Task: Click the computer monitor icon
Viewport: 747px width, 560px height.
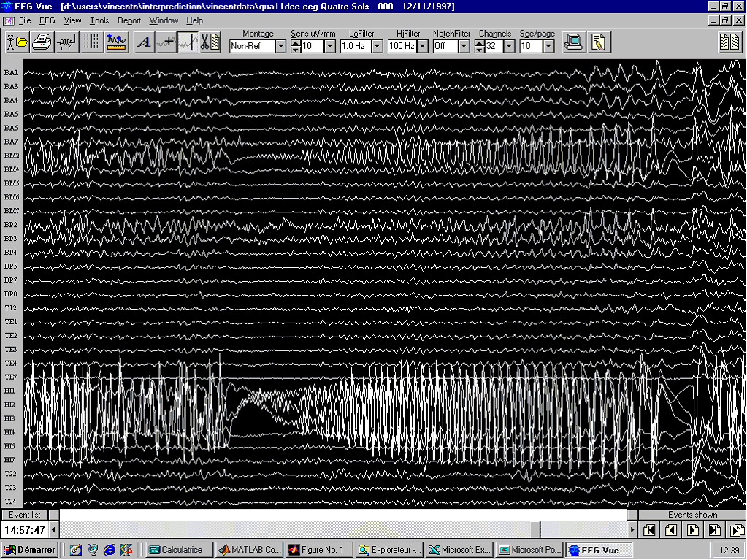Action: (x=573, y=42)
